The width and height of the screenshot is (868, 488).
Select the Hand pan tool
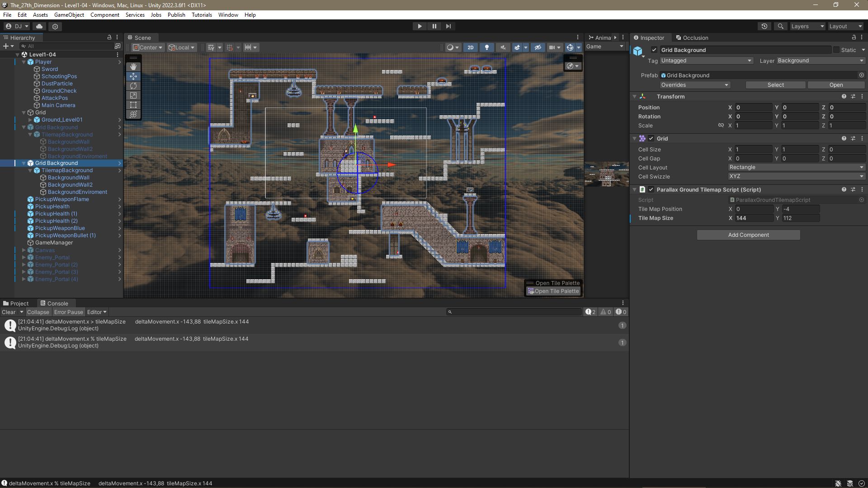(x=133, y=66)
